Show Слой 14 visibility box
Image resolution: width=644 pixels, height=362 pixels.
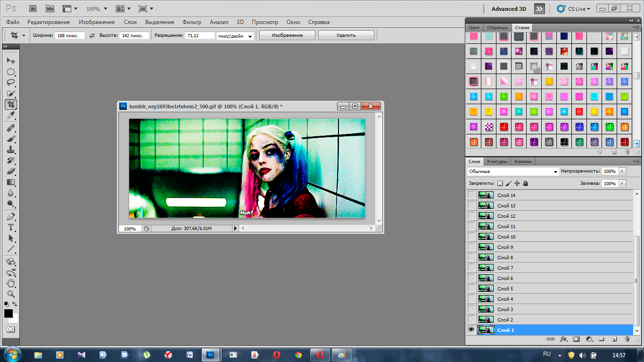(x=471, y=195)
